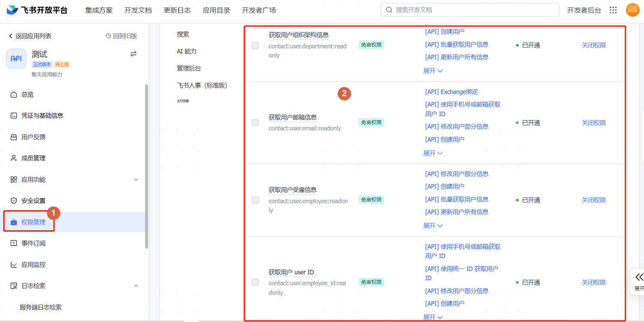This screenshot has width=644, height=322.
Task: Click the 测试 app API icon
Action: pos(16,58)
